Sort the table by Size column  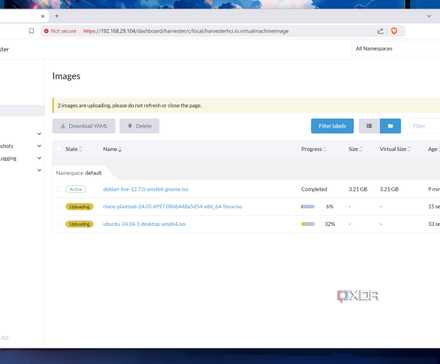pos(355,149)
